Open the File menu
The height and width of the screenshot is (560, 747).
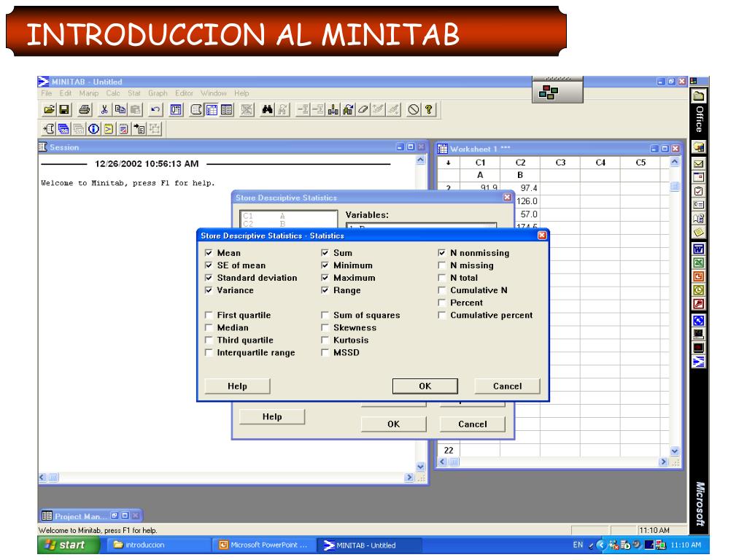click(x=47, y=93)
